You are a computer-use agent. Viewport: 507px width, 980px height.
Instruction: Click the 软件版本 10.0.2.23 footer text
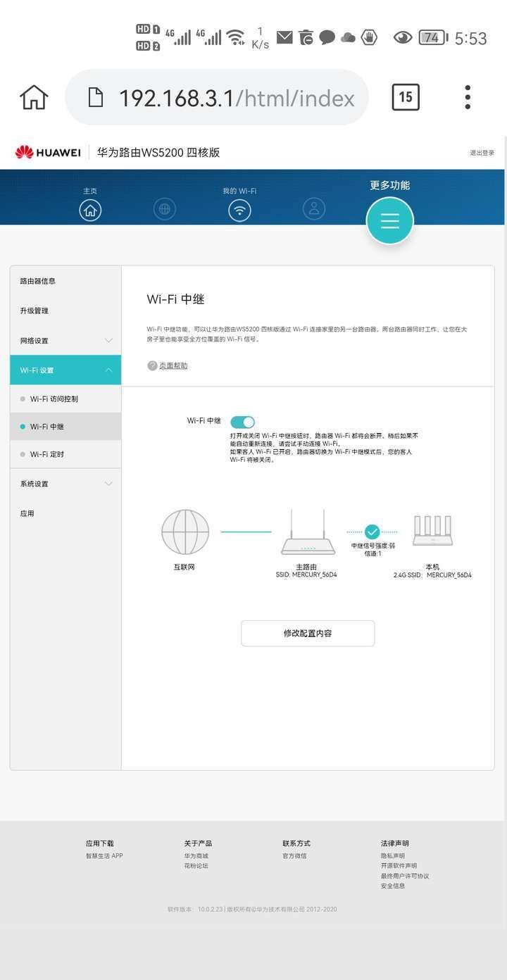pyautogui.click(x=195, y=910)
